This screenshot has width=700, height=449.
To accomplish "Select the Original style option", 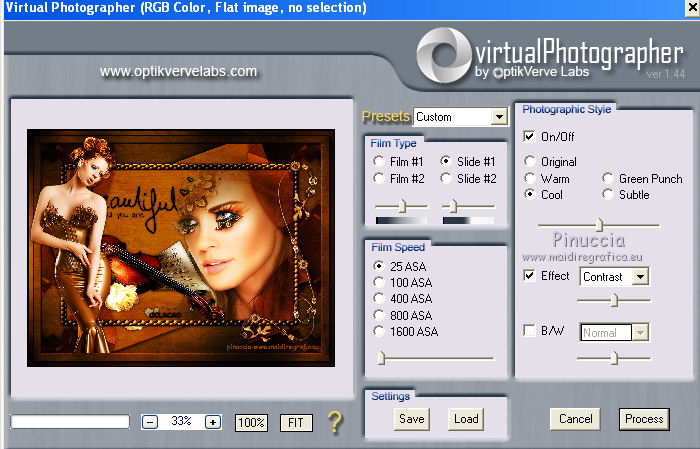I will click(x=530, y=161).
